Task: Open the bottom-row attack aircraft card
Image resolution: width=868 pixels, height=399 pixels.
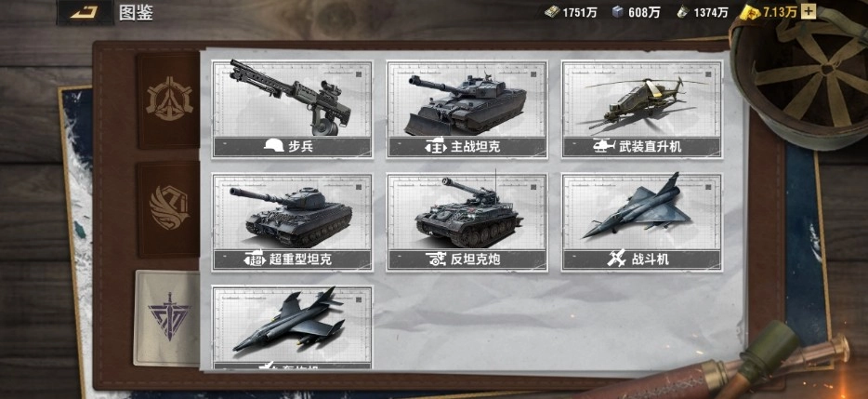Action: click(x=293, y=327)
